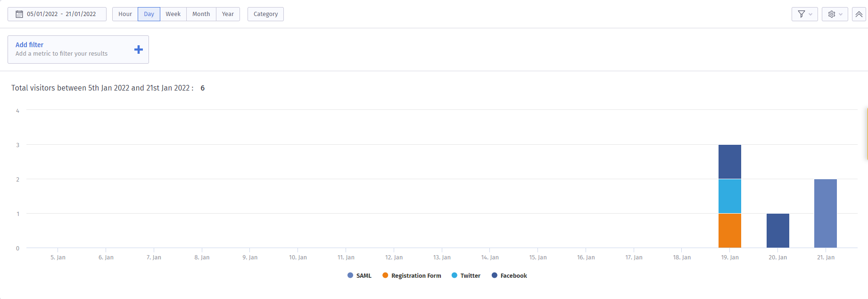Viewport: 868px width, 299px height.
Task: Select the Month view tab
Action: 201,14
